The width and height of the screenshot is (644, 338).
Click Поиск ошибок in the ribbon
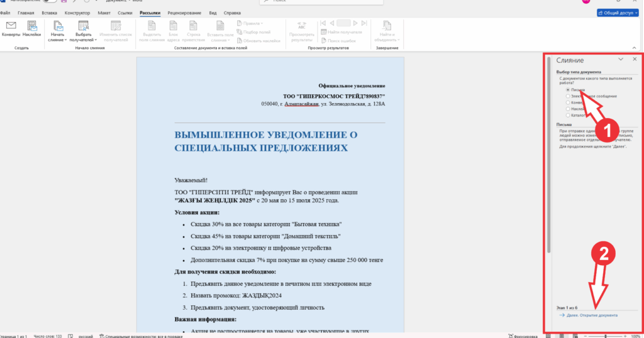[x=338, y=41]
